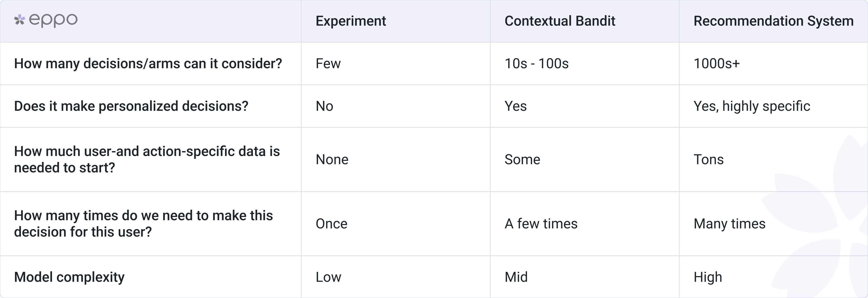Click the Model complexity row label
The width and height of the screenshot is (868, 298).
70,277
